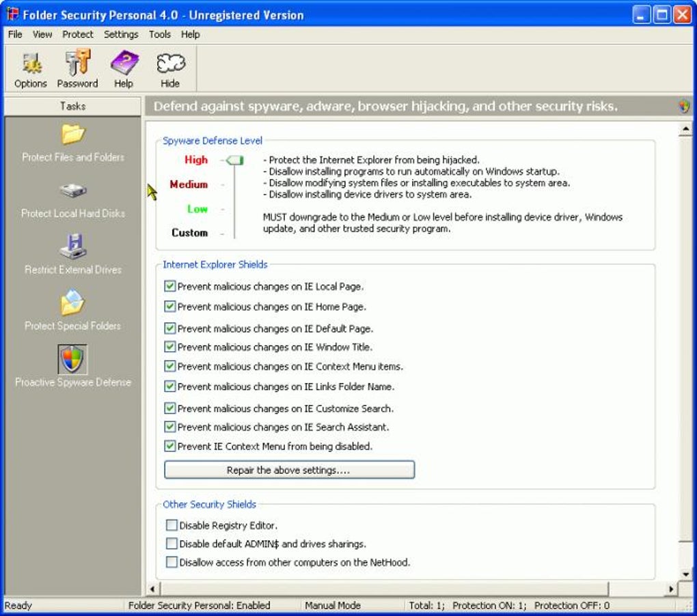Select the Proactive Spyware Defense shield icon
The width and height of the screenshot is (697, 616).
click(72, 359)
